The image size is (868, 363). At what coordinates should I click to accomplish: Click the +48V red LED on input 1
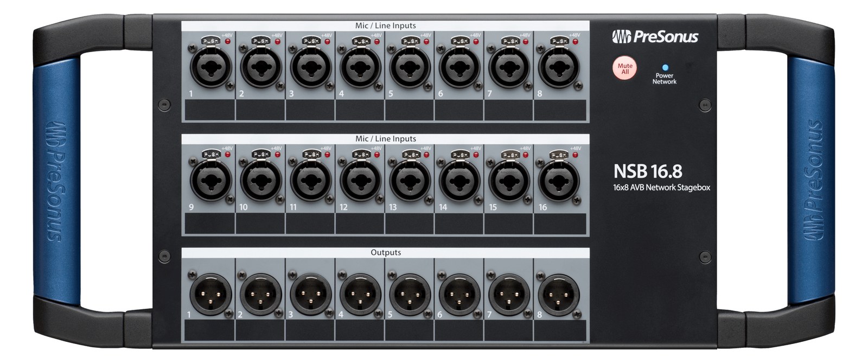(x=228, y=41)
